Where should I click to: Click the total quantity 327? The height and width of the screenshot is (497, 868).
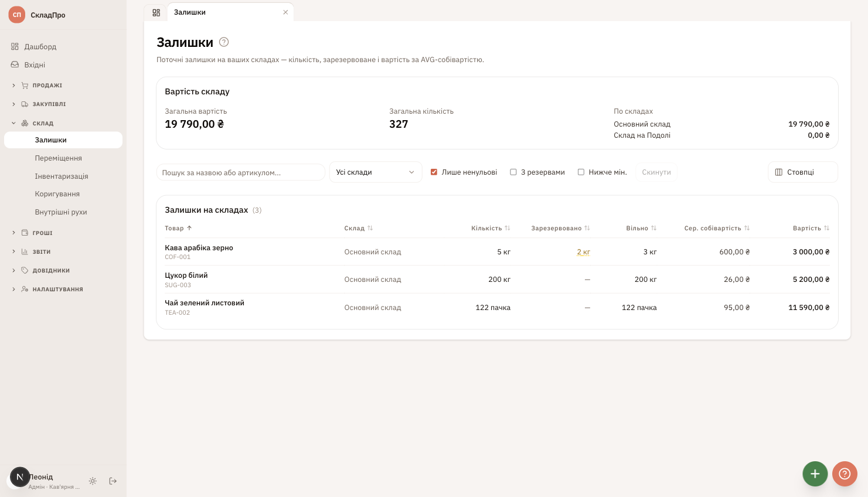pyautogui.click(x=399, y=124)
